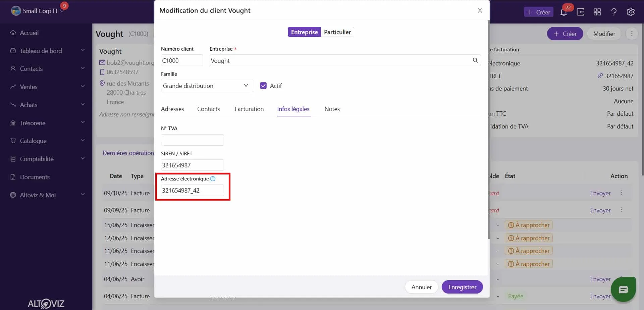
Task: Switch to the Adresses tab
Action: click(x=172, y=109)
